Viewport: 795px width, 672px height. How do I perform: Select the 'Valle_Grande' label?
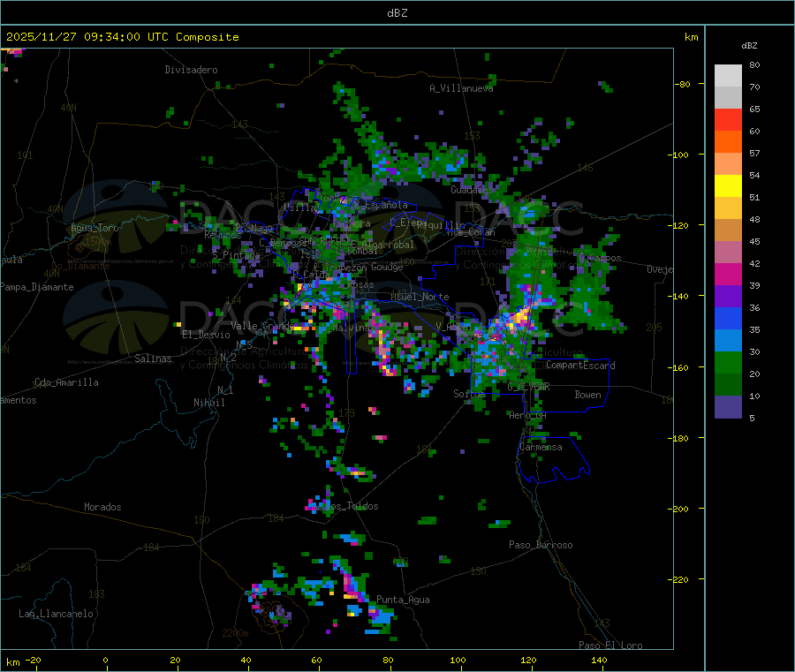pyautogui.click(x=262, y=325)
